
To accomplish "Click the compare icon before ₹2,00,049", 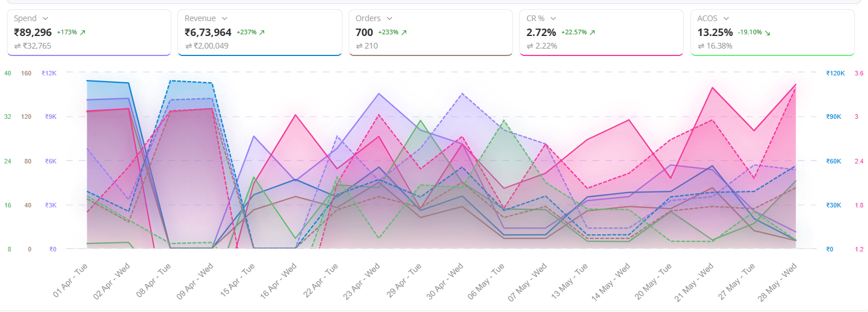I will (188, 46).
